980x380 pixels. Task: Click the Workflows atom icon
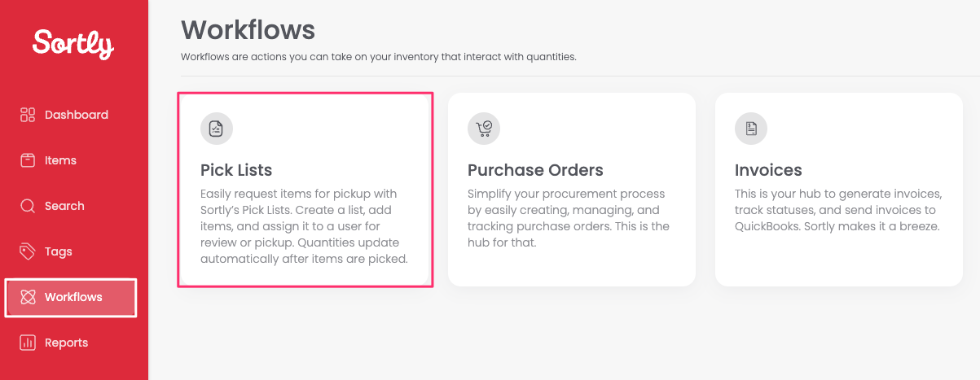[28, 297]
